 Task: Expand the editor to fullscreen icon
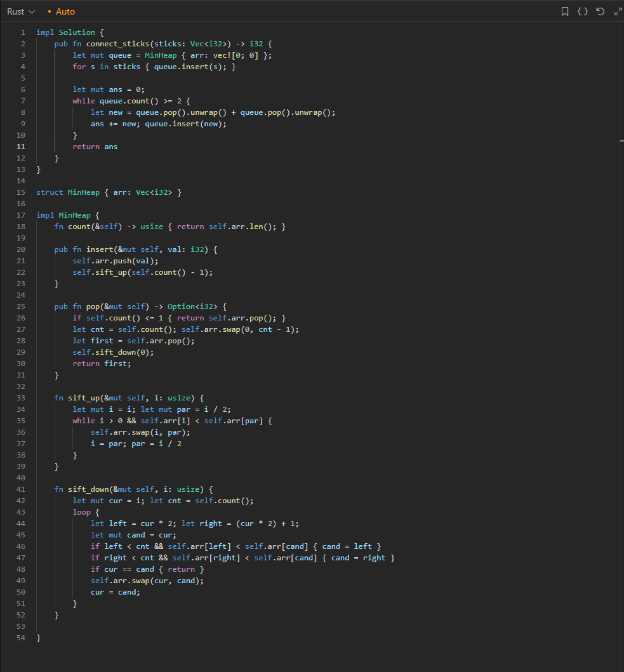click(x=618, y=11)
